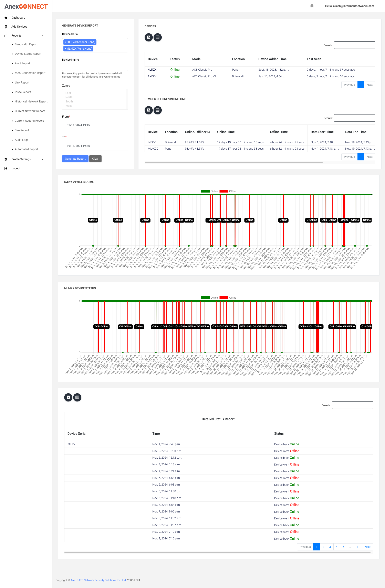
Task: Go to page 11 of status report
Action: click(x=358, y=547)
